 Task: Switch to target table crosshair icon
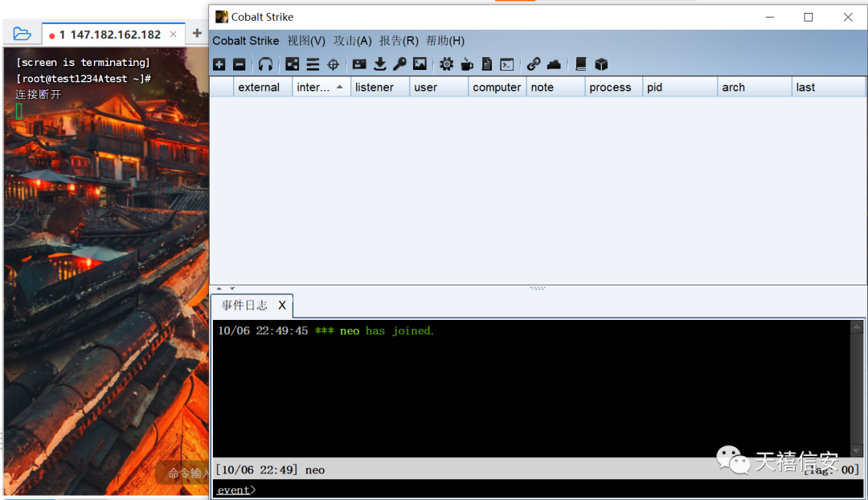tap(333, 64)
